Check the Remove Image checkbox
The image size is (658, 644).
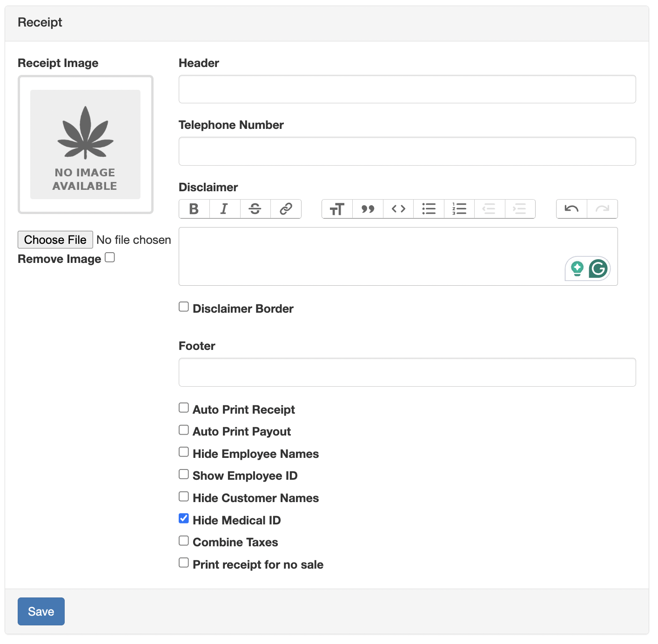click(x=110, y=257)
